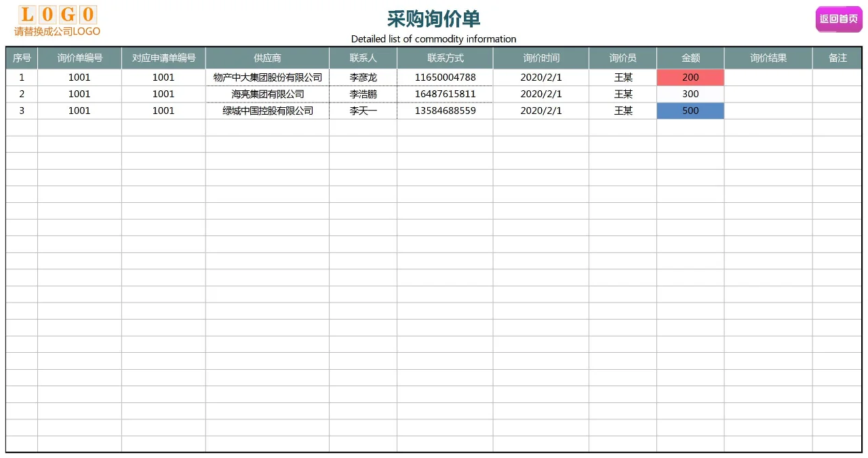The width and height of the screenshot is (868, 458).
Task: Click 王某 in the 询价员 column, row 1
Action: pos(623,77)
